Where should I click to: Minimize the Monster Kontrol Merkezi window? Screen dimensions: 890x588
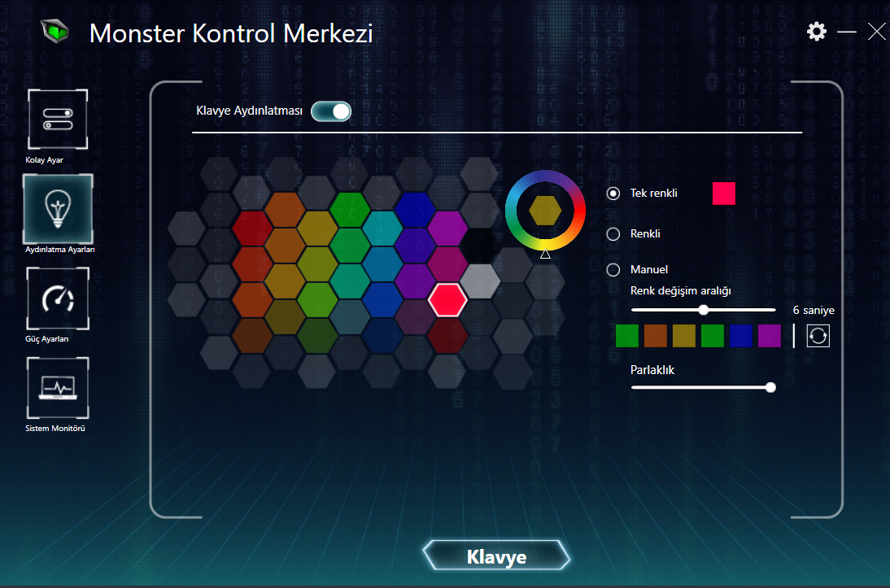847,32
